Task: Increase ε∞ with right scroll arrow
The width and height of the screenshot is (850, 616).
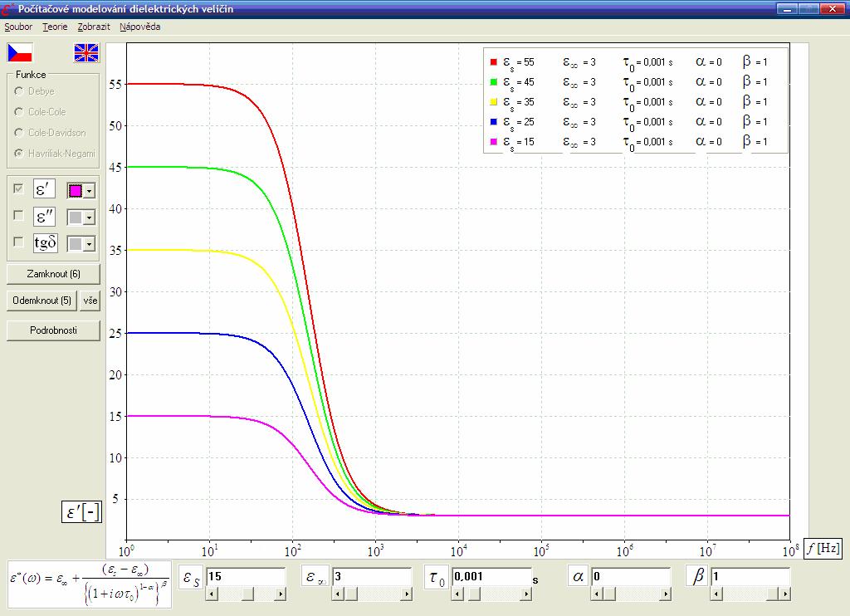Action: tap(406, 594)
